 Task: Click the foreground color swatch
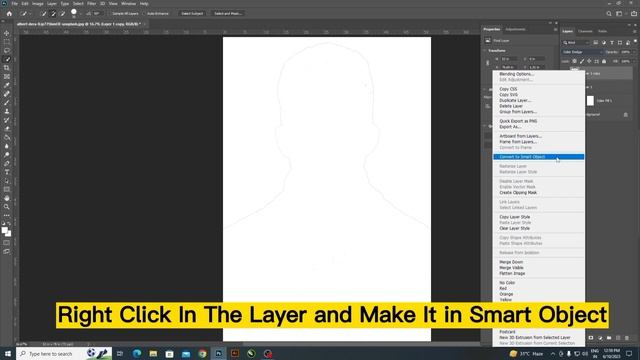pos(5,231)
